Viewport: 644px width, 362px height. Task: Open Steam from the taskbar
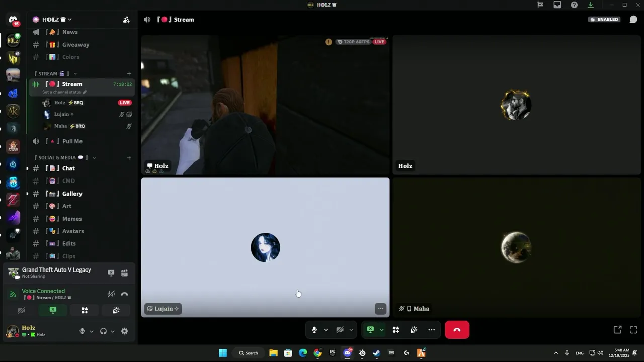(x=376, y=353)
